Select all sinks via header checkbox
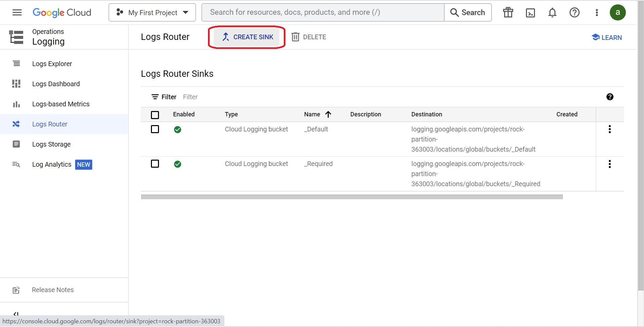Viewport: 644px width, 327px height. tap(155, 115)
